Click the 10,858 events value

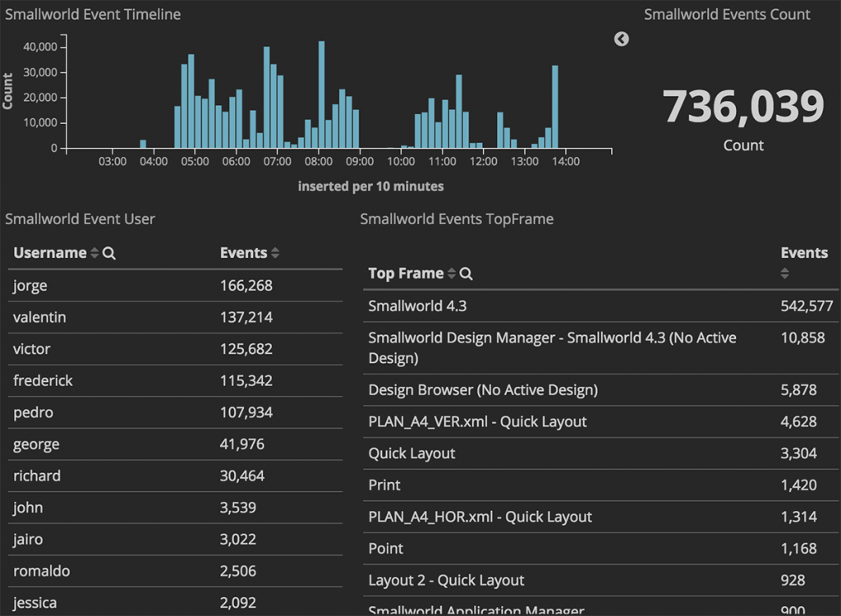[x=802, y=338]
